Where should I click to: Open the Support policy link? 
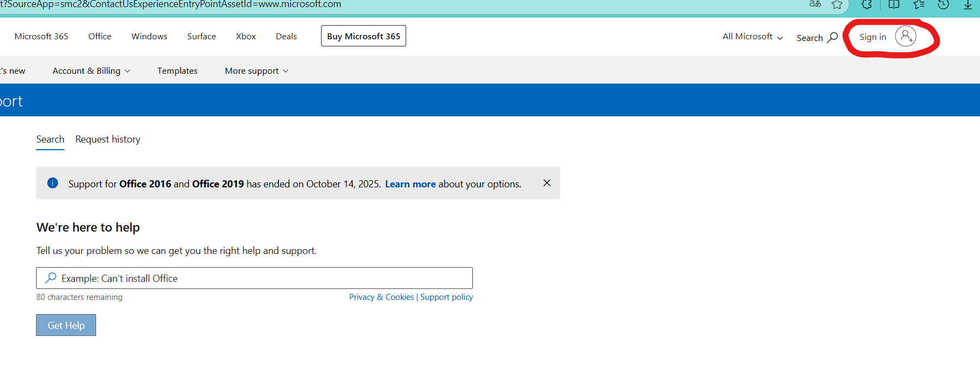[447, 297]
